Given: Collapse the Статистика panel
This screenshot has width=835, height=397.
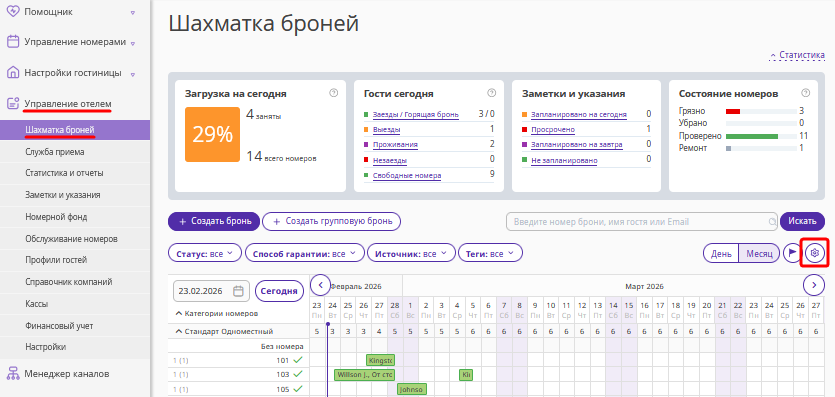Looking at the screenshot, I should coord(797,55).
